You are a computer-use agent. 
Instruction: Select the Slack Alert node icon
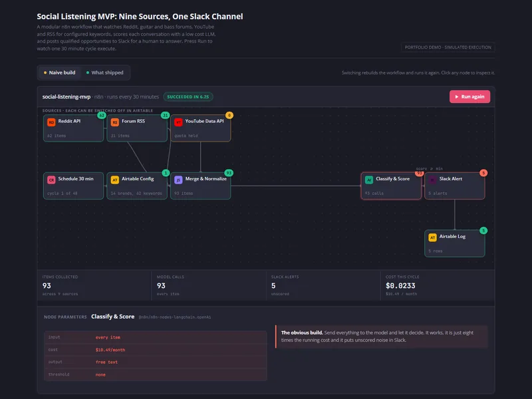pos(432,180)
